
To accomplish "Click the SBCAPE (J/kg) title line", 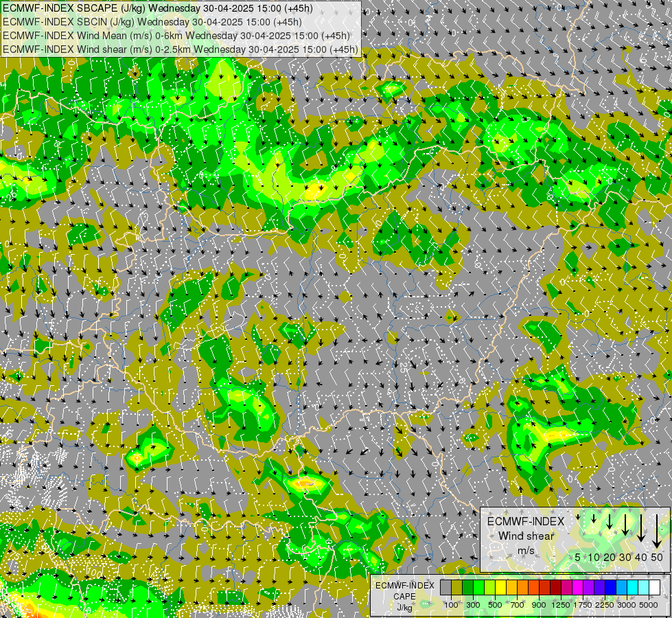I will click(158, 8).
